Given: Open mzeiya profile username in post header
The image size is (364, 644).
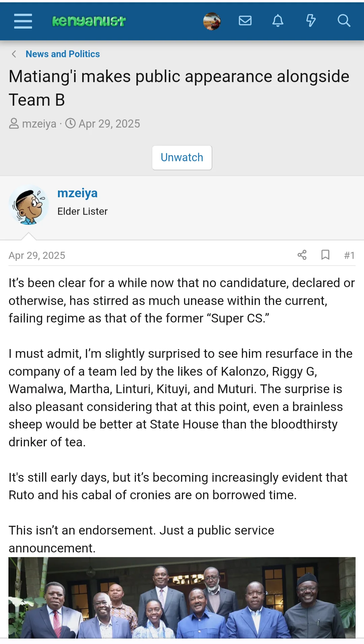Looking at the screenshot, I should 78,193.
